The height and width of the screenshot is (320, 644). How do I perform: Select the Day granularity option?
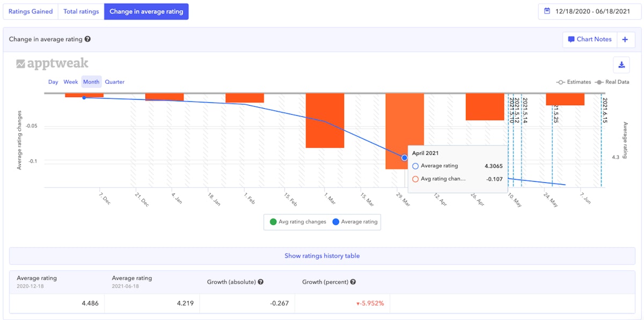point(53,82)
